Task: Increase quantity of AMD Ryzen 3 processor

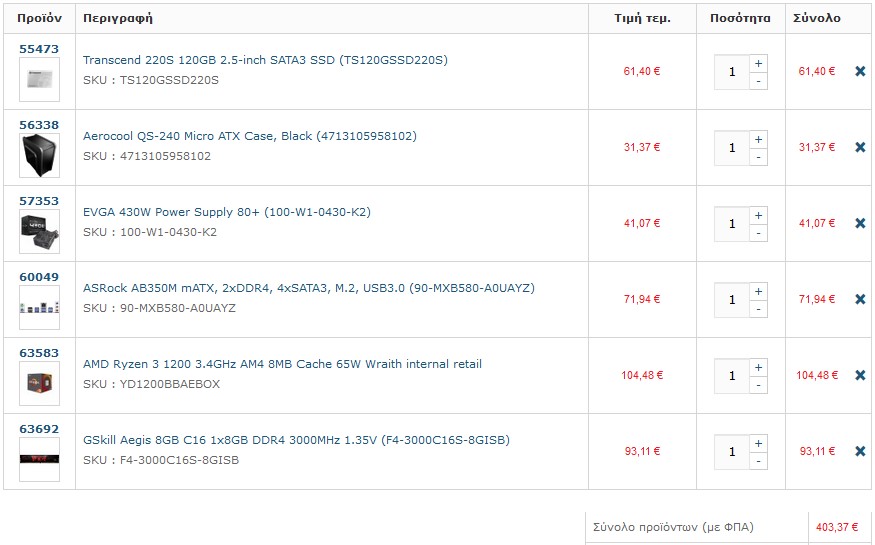Action: 758,367
